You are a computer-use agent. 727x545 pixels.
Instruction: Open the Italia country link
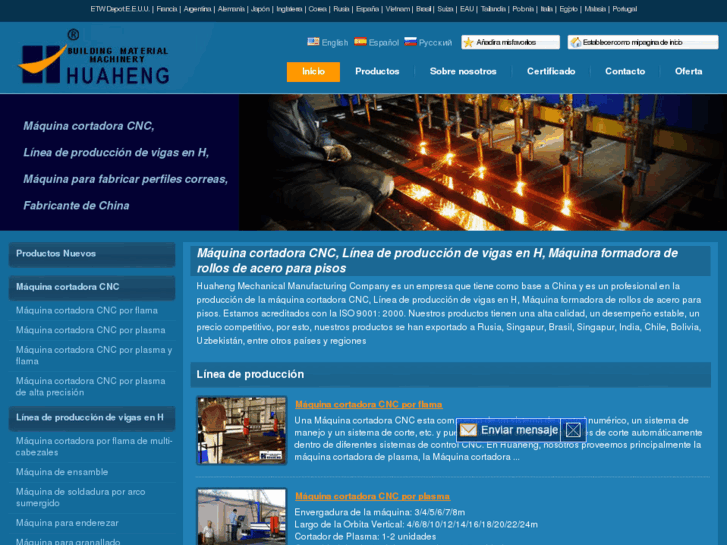[547, 9]
